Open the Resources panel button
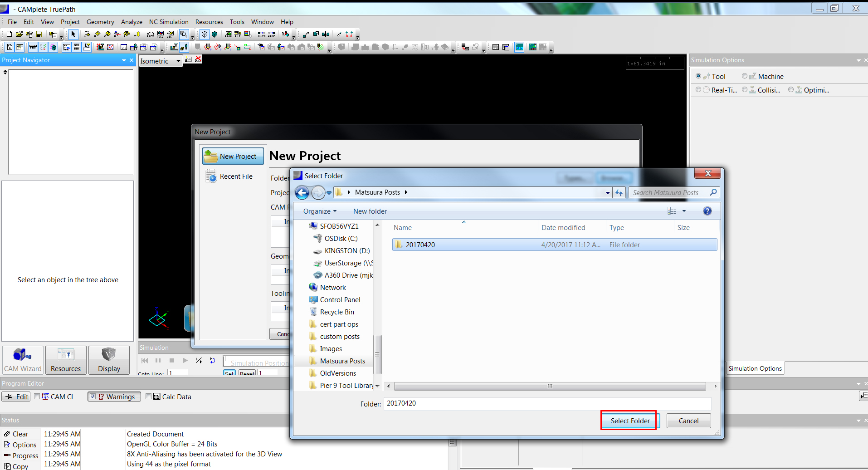 coord(66,360)
